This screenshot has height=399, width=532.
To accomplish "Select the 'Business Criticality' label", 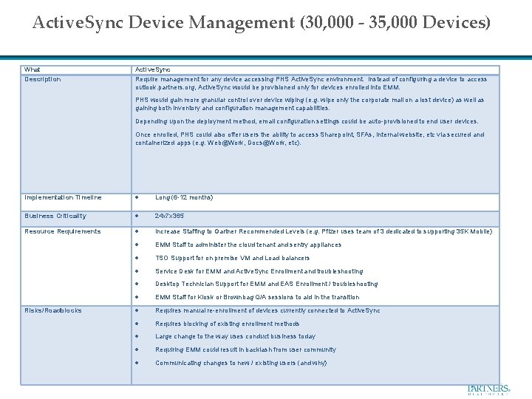I will click(55, 216).
